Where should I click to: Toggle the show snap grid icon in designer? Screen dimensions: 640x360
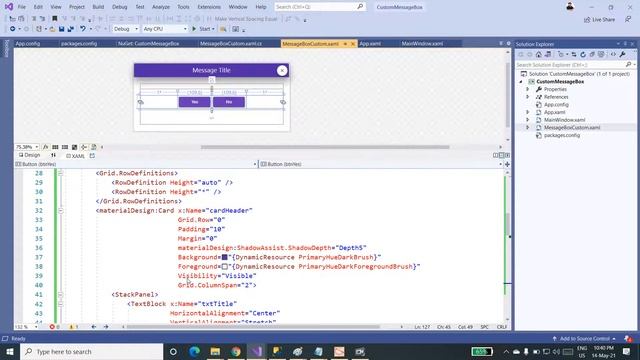click(55, 147)
